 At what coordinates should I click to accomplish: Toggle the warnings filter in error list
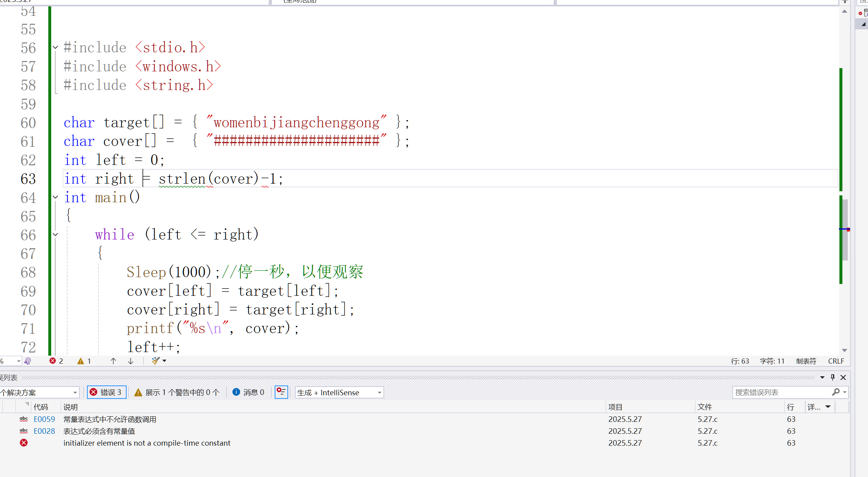[177, 392]
